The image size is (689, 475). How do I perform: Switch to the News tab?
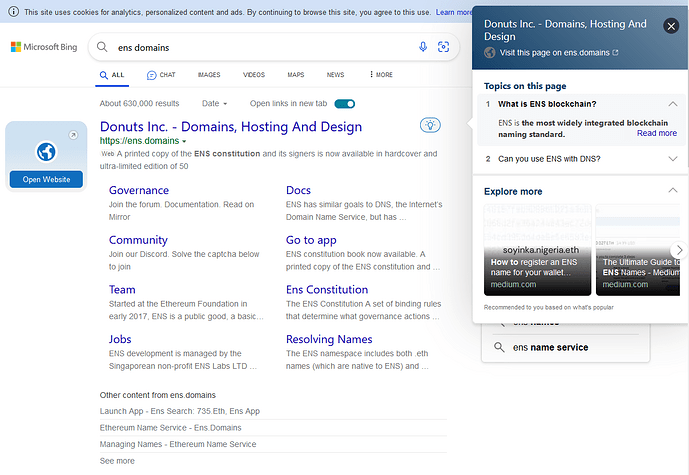click(x=335, y=75)
